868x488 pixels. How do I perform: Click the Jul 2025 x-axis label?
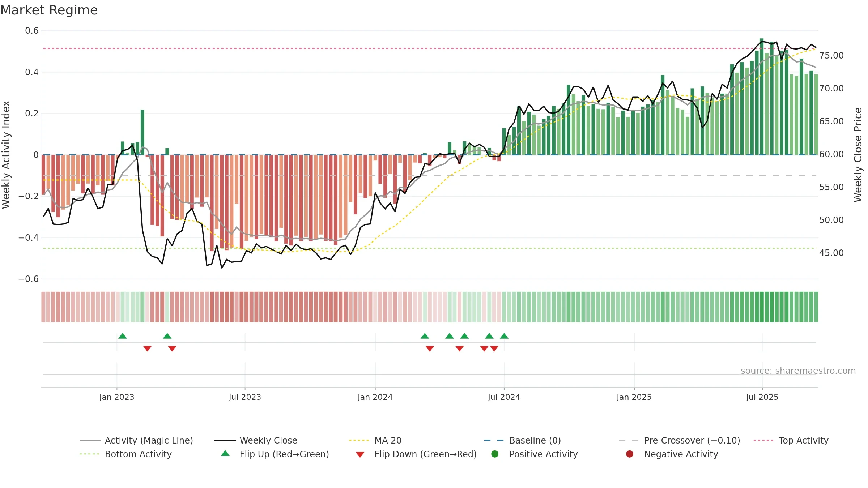762,397
